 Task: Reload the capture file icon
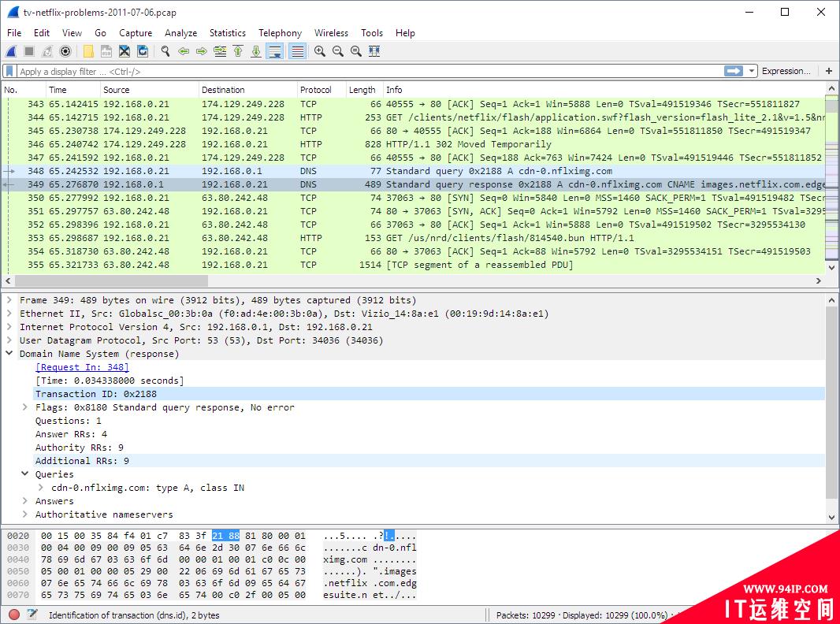pos(143,51)
